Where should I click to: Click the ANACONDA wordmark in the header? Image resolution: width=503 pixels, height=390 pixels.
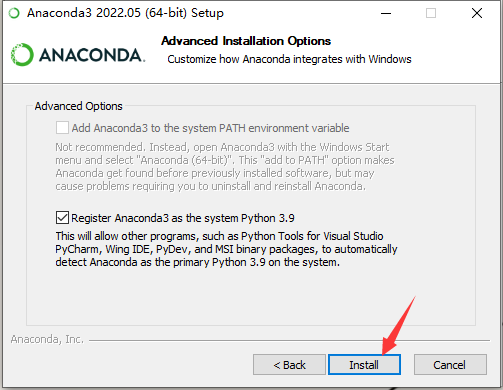coord(92,55)
